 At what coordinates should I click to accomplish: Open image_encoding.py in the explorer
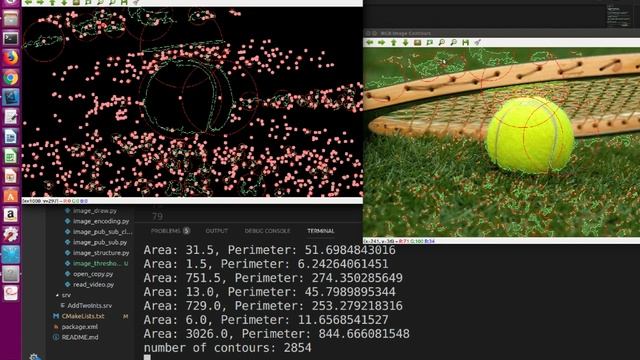tap(101, 221)
